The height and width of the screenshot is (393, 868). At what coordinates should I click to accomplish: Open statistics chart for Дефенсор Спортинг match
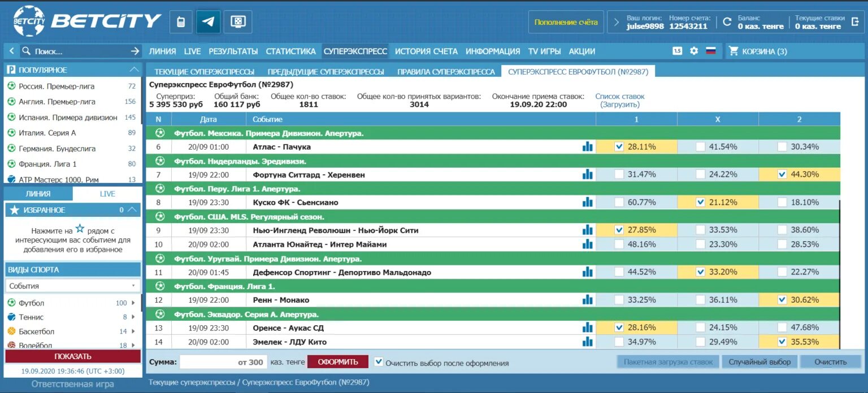pyautogui.click(x=588, y=272)
